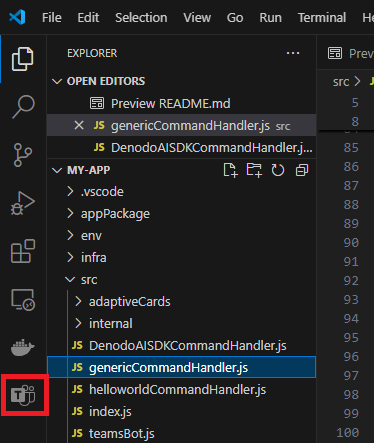This screenshot has width=374, height=443.
Task: Select Preview README.md in open editors
Action: coord(181,103)
